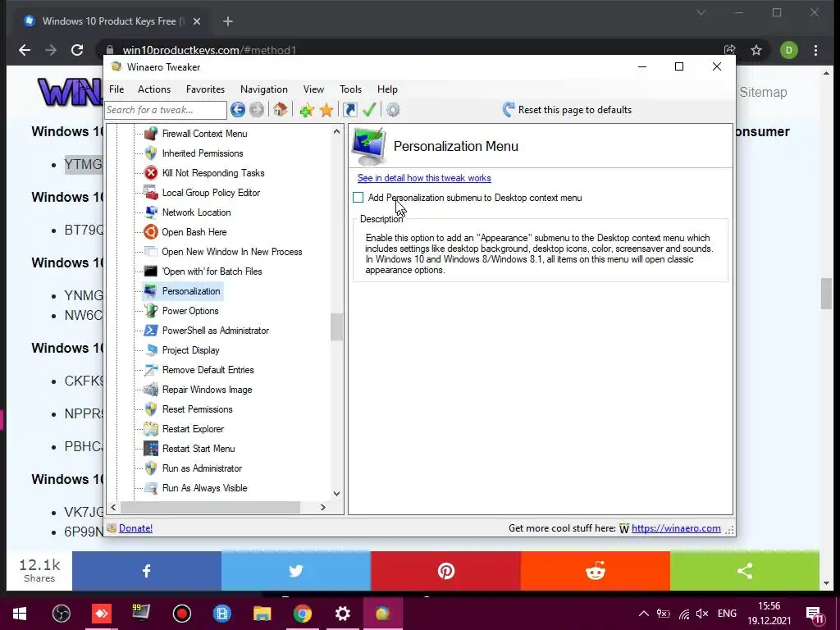840x630 pixels.
Task: Click the greyed Forward arrow in Winaero toolbar
Action: [x=257, y=110]
